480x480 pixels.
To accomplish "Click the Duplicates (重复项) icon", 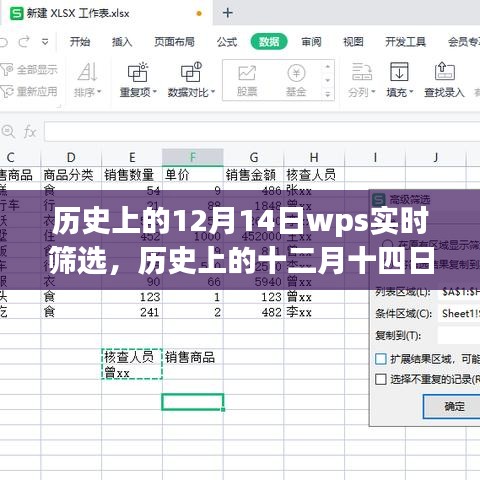I will [138, 72].
